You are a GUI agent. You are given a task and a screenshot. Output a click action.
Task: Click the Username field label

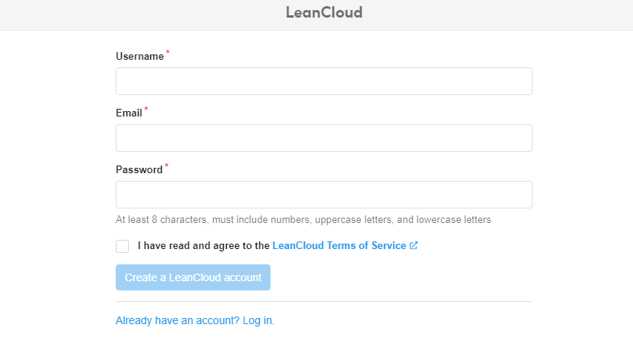(x=139, y=56)
